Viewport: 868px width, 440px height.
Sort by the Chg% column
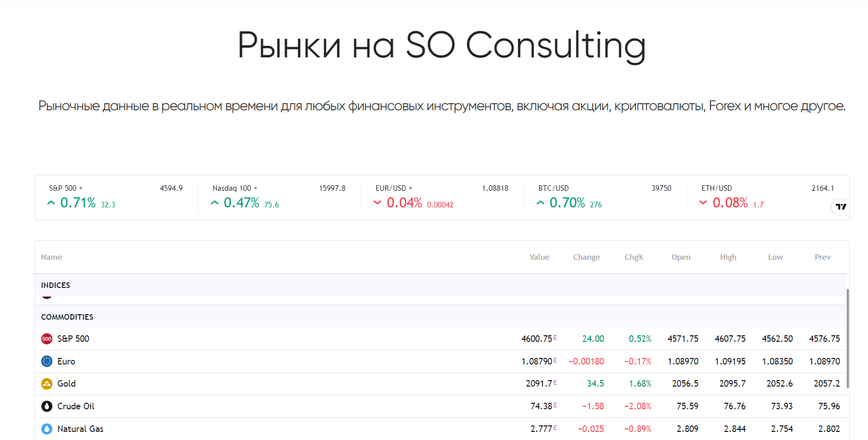pos(633,257)
